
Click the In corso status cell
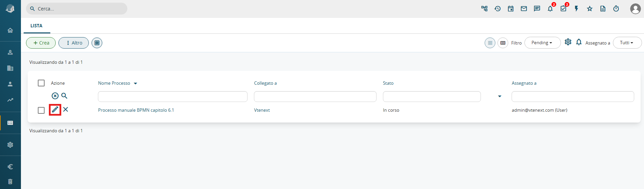pos(391,110)
